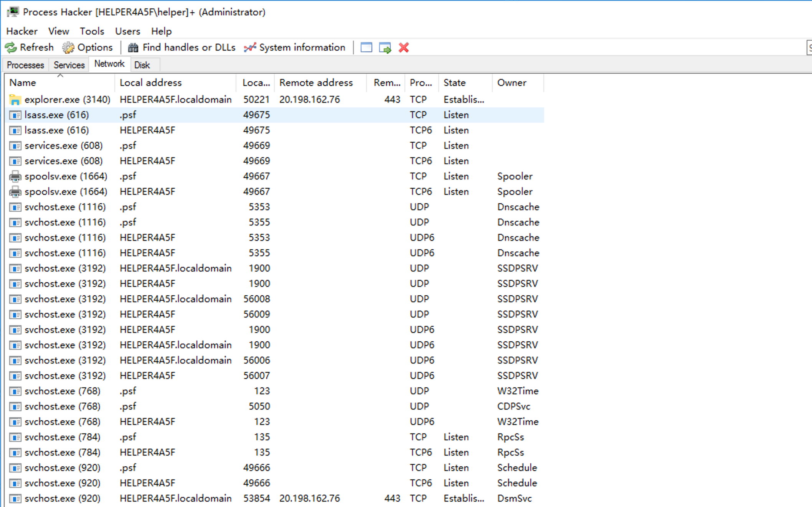Sort by the Name column header

(23, 82)
